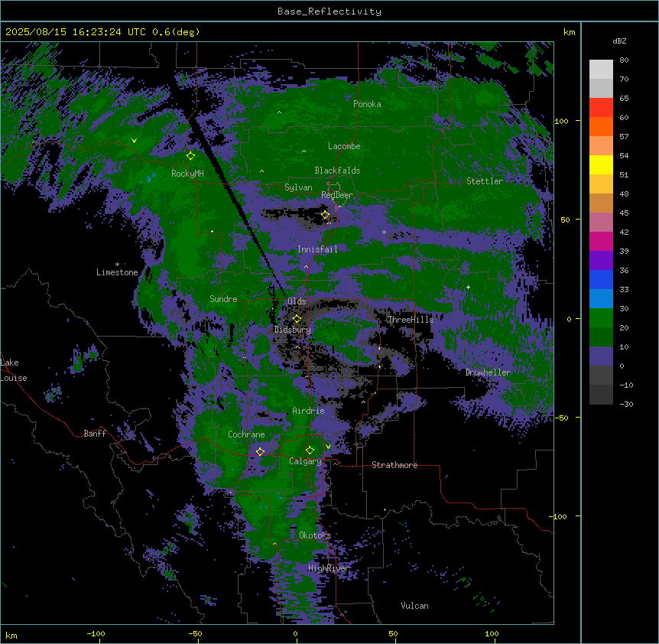This screenshot has height=644, width=659.
Task: Click the 45 value in the dBZ legend
Action: point(624,213)
